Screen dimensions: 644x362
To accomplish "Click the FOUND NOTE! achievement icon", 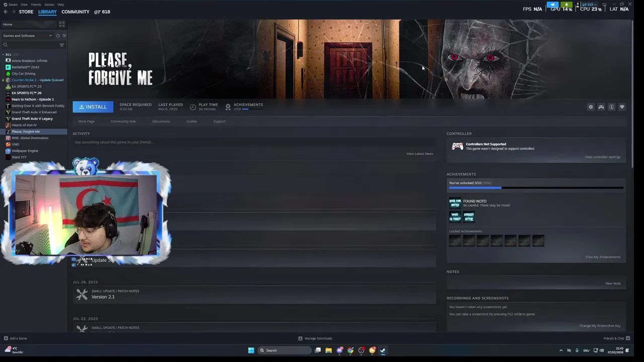I will (x=455, y=203).
